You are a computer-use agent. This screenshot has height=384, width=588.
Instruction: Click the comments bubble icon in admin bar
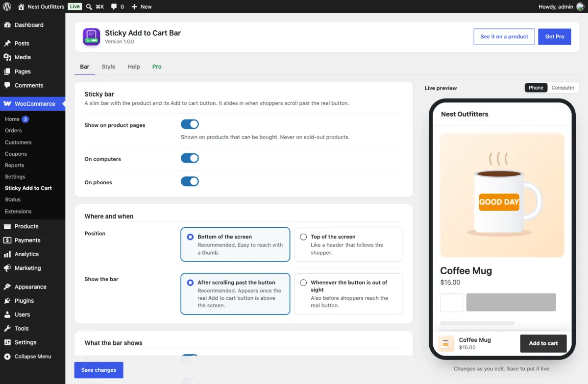(114, 6)
